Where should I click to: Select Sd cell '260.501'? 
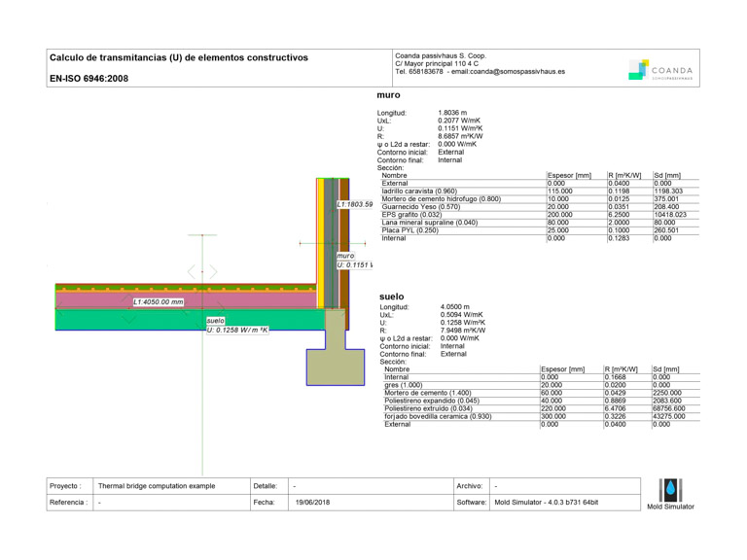pos(666,230)
